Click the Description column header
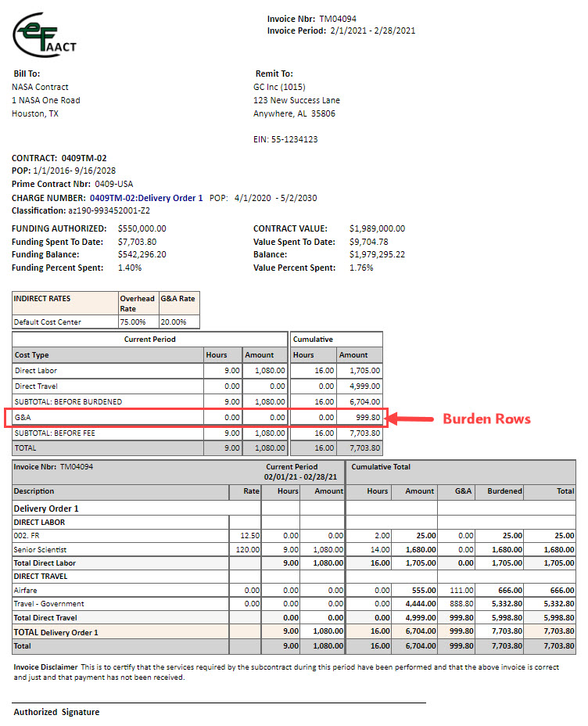 34,491
